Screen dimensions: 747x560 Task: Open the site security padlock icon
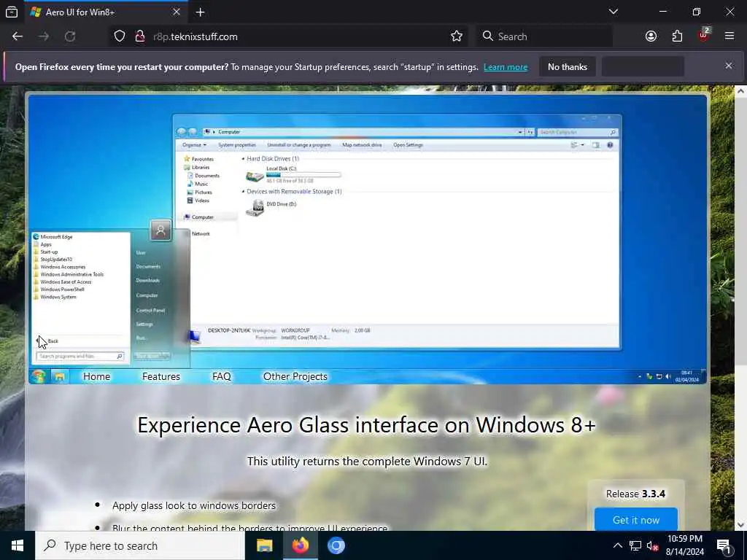point(140,36)
